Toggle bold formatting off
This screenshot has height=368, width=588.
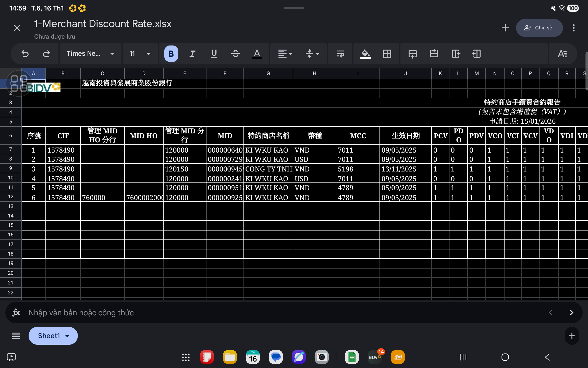[x=171, y=54]
